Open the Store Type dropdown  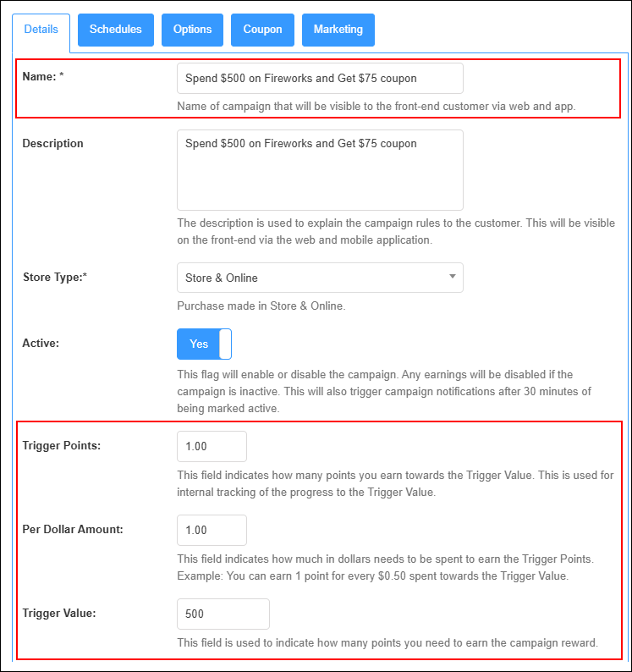click(320, 278)
